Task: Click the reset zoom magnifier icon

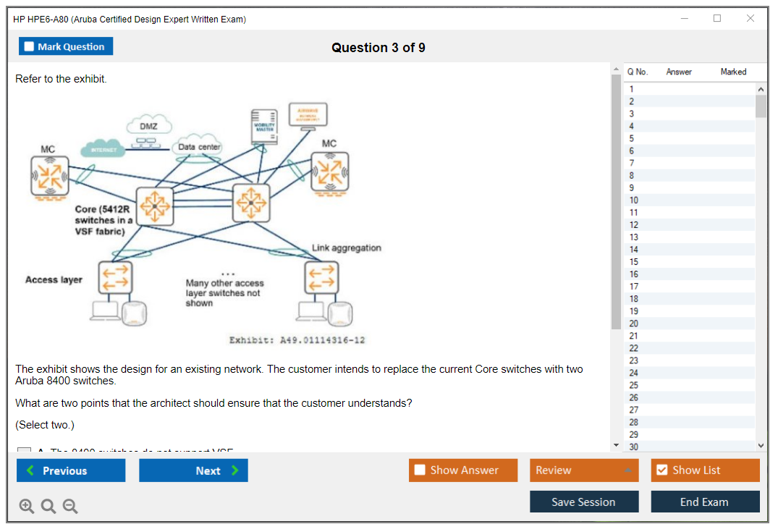Action: pos(48,507)
